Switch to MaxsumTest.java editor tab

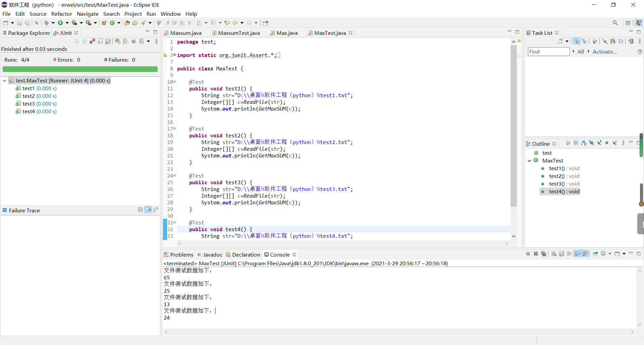236,33
